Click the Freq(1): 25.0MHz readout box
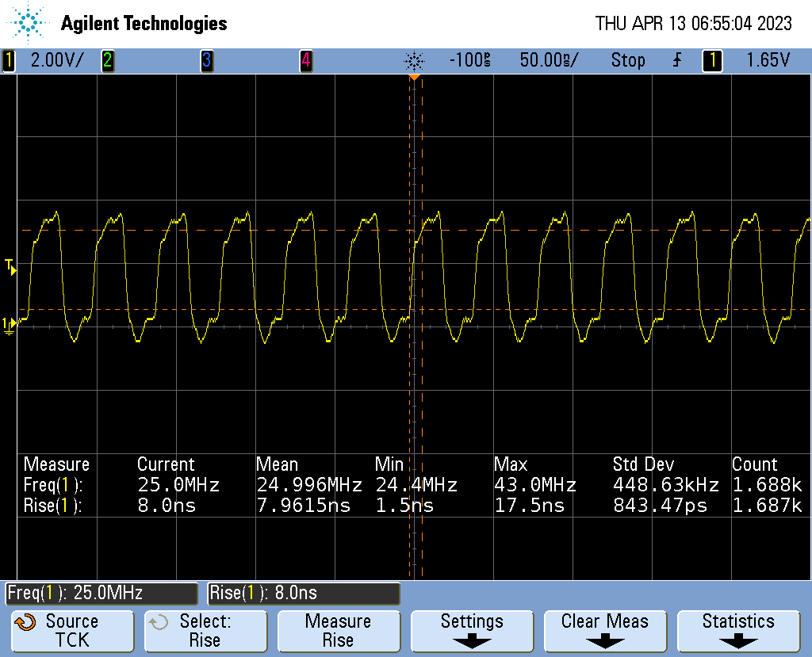812x657 pixels. [x=101, y=593]
